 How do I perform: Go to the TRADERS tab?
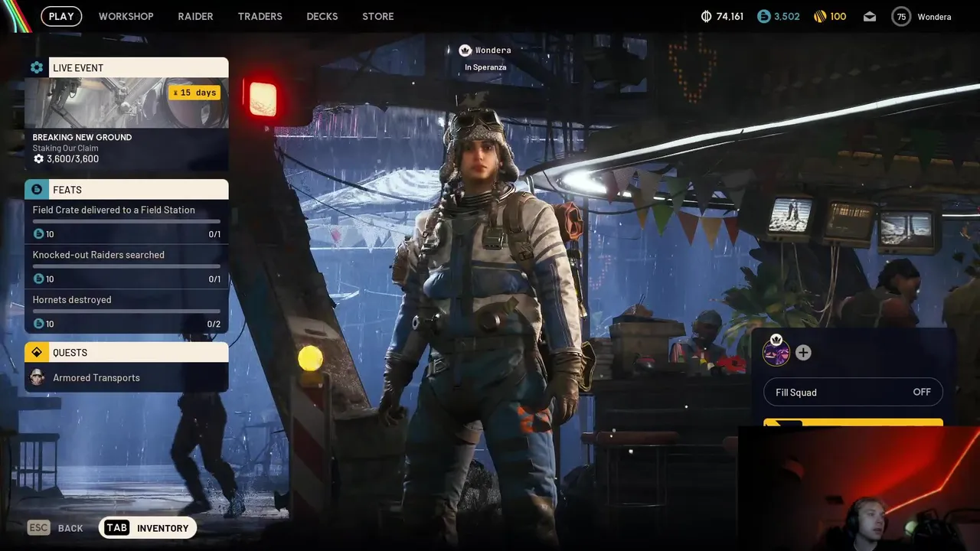click(260, 16)
